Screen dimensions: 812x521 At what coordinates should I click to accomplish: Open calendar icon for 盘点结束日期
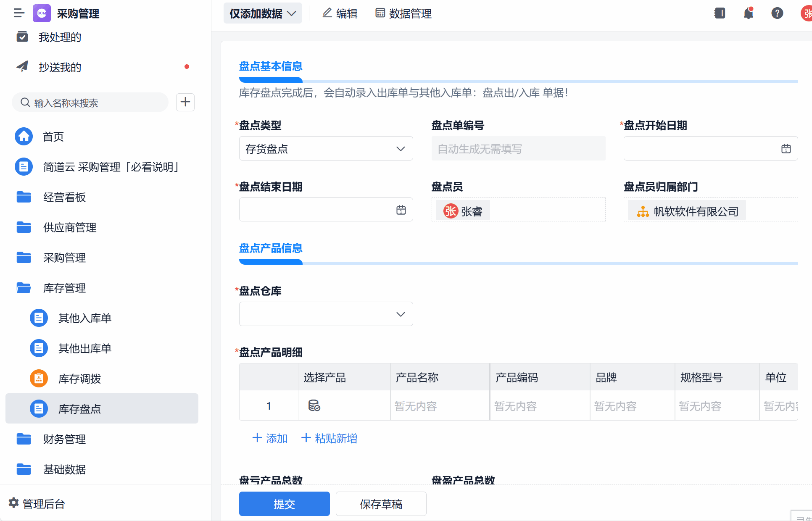tap(401, 210)
